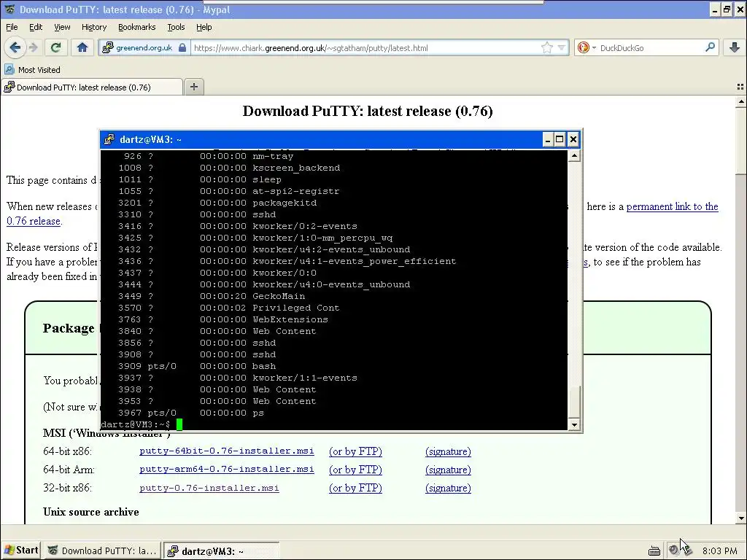Open the Help menu
The height and width of the screenshot is (560, 747).
point(204,27)
